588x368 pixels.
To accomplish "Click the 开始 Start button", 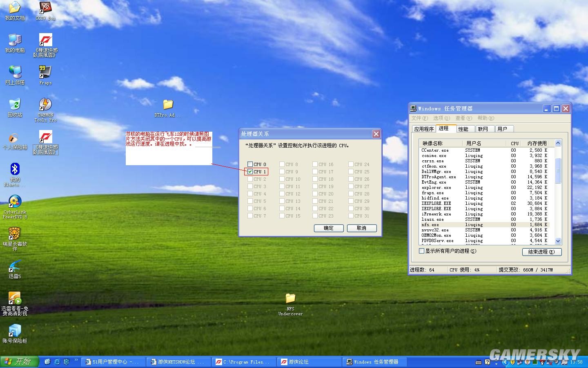I will click(19, 361).
